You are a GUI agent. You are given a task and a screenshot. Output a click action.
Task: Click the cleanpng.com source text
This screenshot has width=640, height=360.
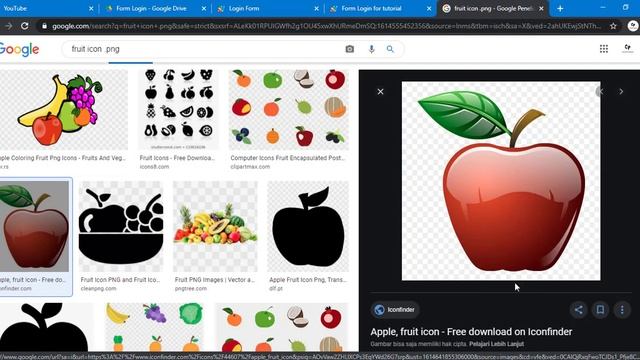(98, 289)
